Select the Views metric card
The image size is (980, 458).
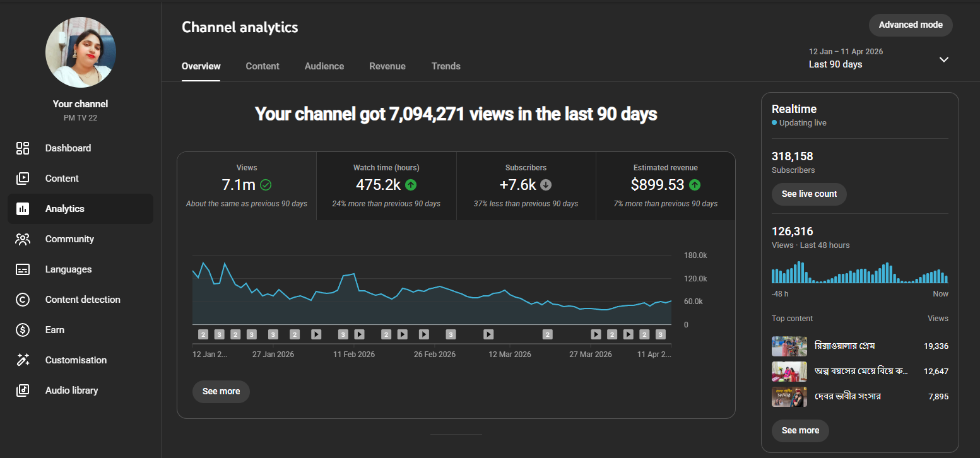pyautogui.click(x=247, y=186)
